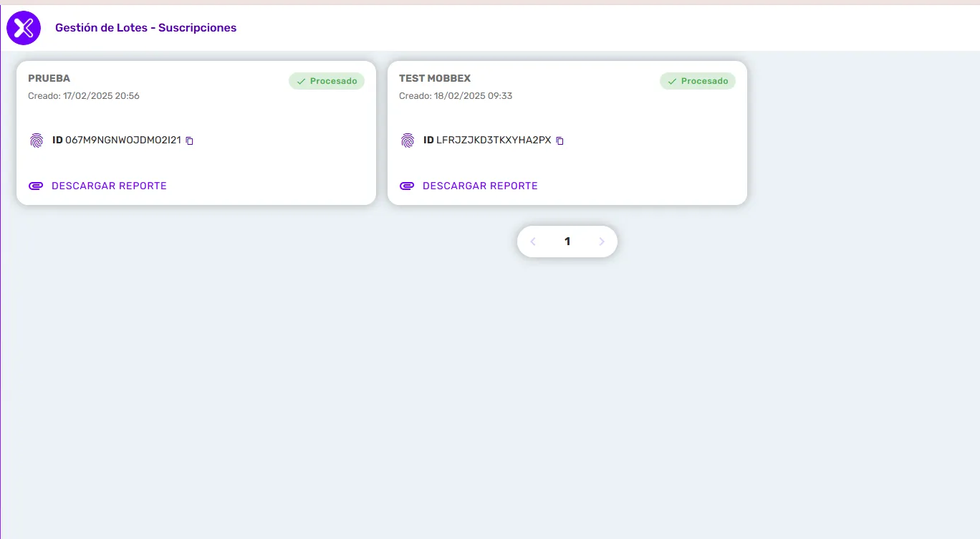Viewport: 980px width, 539px height.
Task: Go to the previous page of lots
Action: pyautogui.click(x=533, y=242)
